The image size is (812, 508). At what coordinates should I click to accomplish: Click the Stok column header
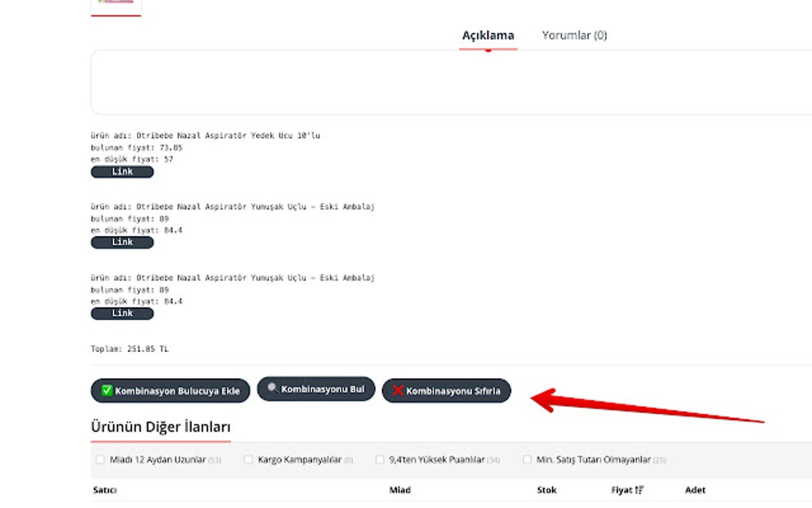[547, 490]
